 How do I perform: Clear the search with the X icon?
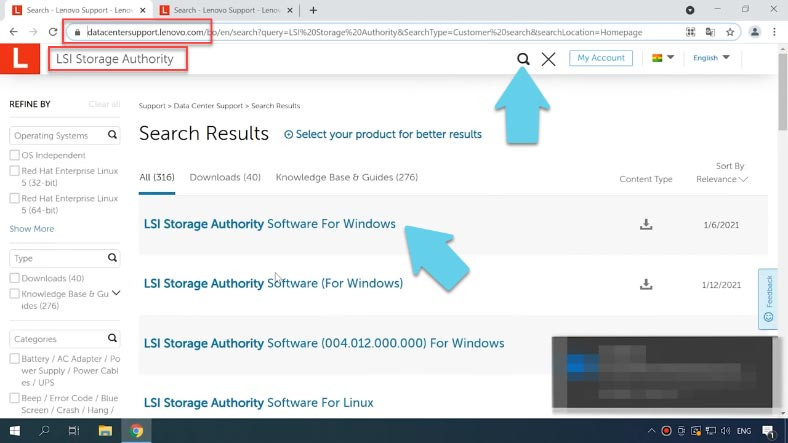pyautogui.click(x=548, y=59)
